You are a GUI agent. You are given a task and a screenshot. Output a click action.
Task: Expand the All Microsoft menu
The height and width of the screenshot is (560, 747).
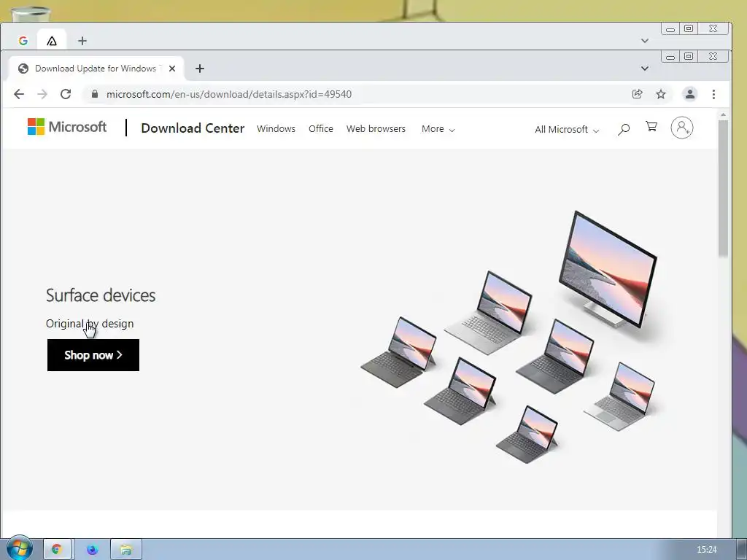[x=567, y=130]
